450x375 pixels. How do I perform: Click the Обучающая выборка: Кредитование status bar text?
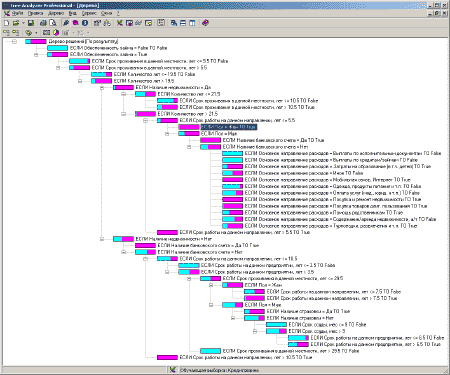pos(219,370)
